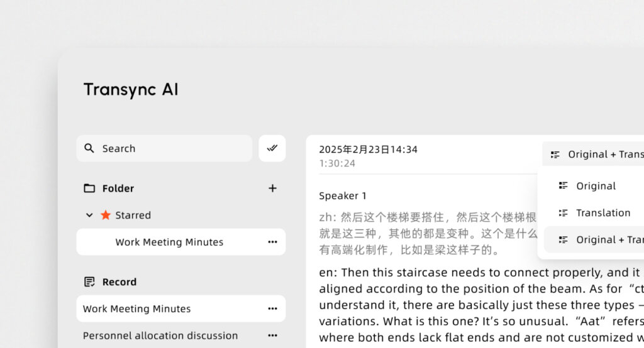Click the Speaker 1 label

[343, 196]
